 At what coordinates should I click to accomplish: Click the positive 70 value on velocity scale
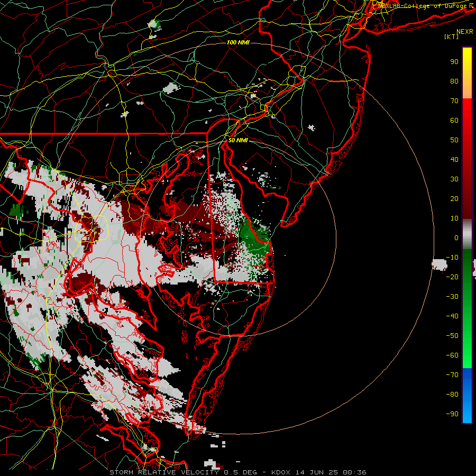454,101
